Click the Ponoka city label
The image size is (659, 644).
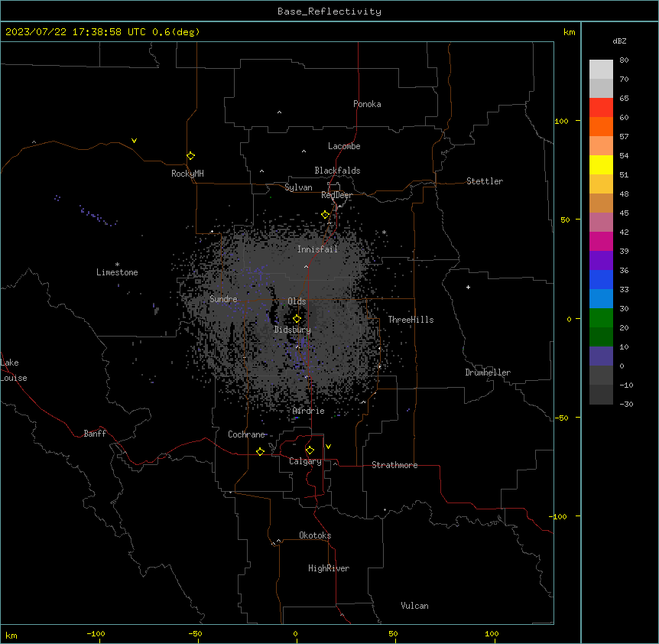tap(367, 104)
